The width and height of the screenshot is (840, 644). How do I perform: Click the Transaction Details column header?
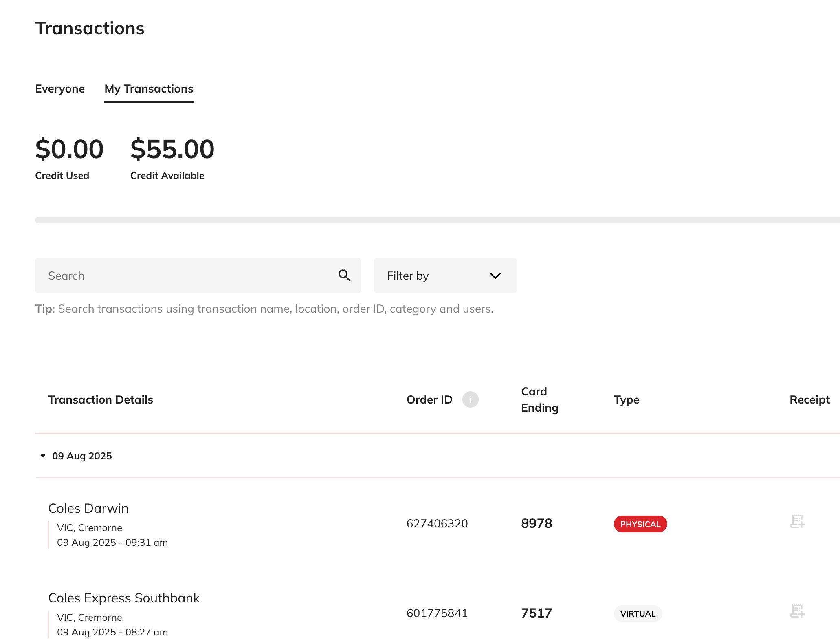(100, 399)
